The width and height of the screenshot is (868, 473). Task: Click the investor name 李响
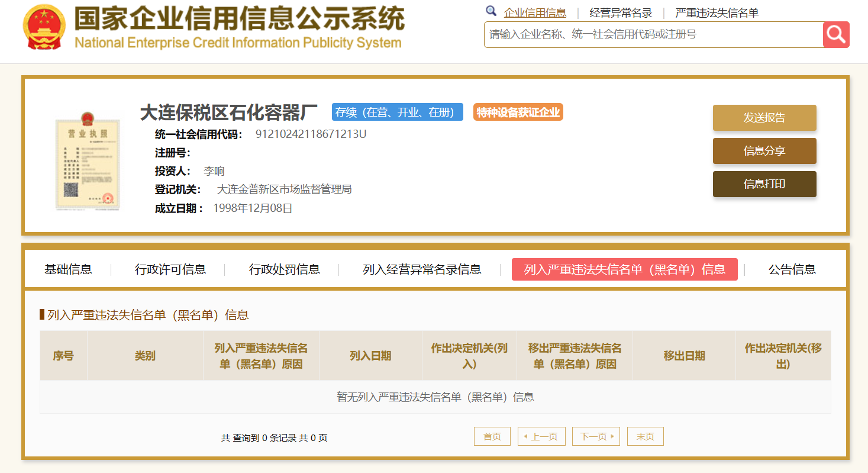(x=214, y=171)
